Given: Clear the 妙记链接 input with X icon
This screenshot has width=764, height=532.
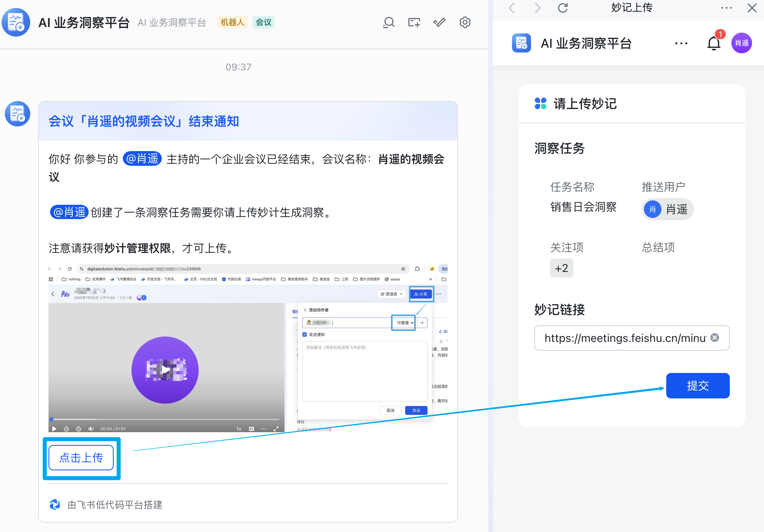Looking at the screenshot, I should point(715,338).
